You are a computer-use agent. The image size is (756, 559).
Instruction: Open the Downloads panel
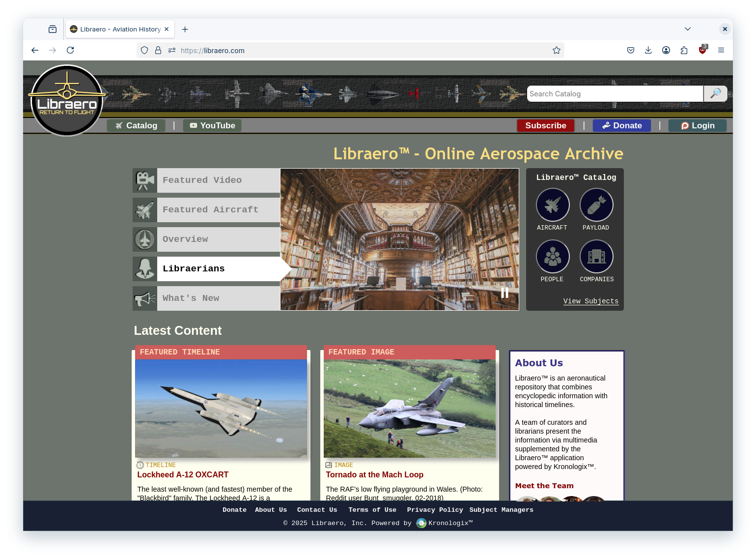pos(648,50)
